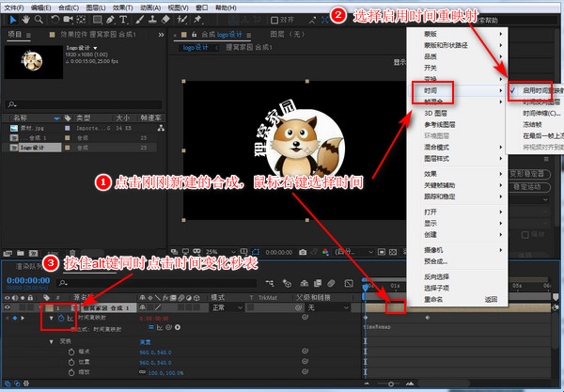The height and width of the screenshot is (392, 564).
Task: Click the timeline zoom slider handle
Action: point(391,384)
